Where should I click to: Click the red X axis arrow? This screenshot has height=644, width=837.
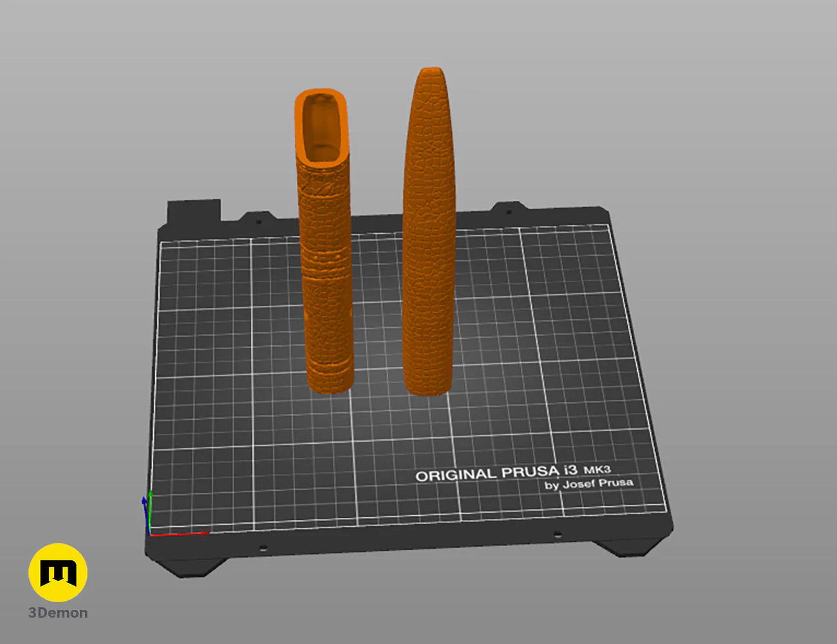pos(180,534)
